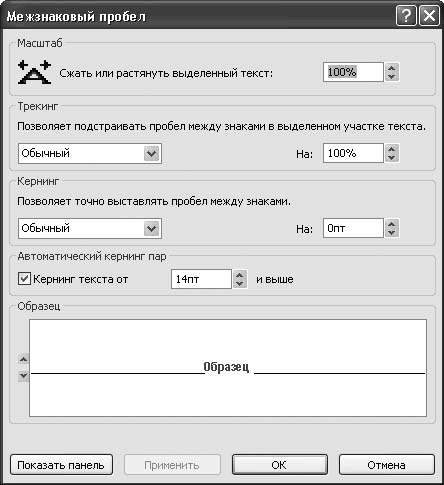Image resolution: width=444 pixels, height=485 pixels.
Task: Decrease the Кернинг value with down arrow
Action: click(392, 233)
